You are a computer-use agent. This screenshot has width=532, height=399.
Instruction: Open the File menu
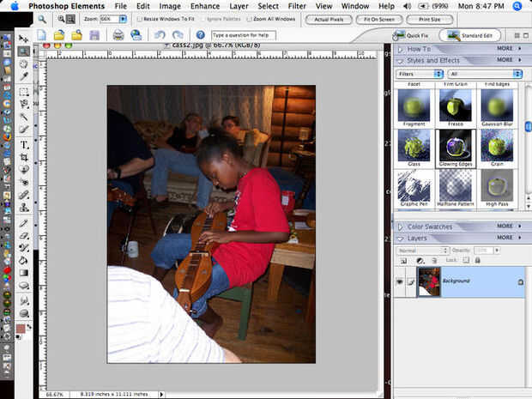(120, 6)
